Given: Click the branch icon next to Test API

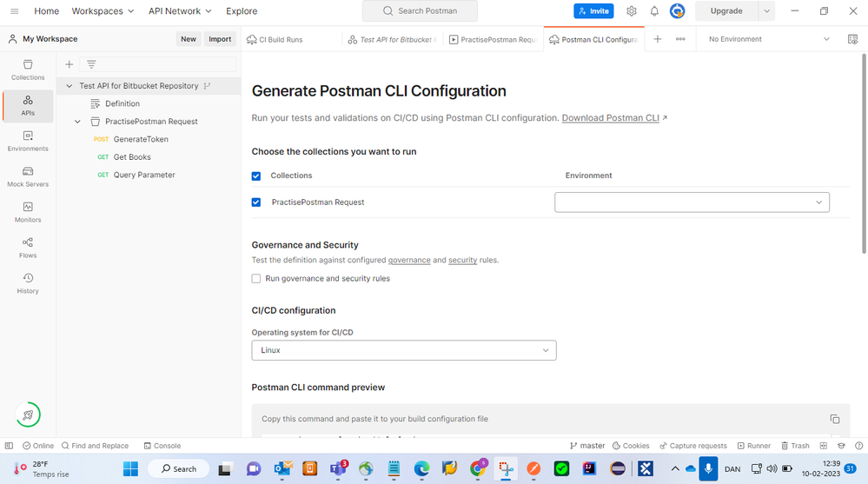Looking at the screenshot, I should [207, 86].
